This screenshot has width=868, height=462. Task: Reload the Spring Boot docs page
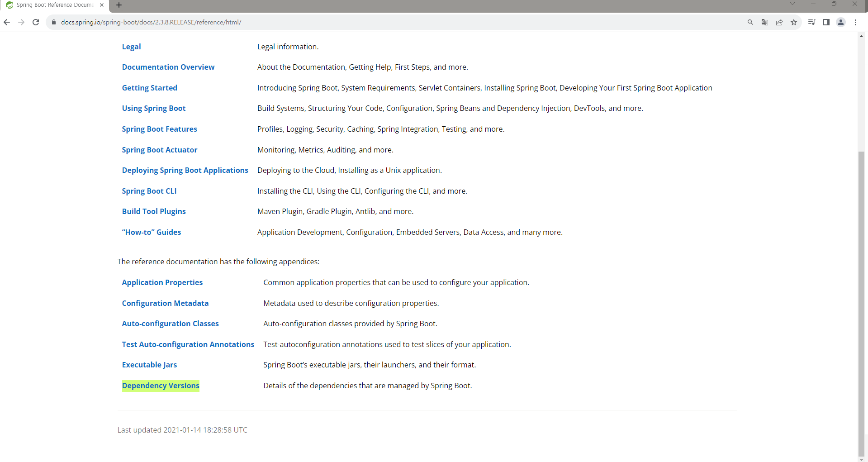coord(36,22)
